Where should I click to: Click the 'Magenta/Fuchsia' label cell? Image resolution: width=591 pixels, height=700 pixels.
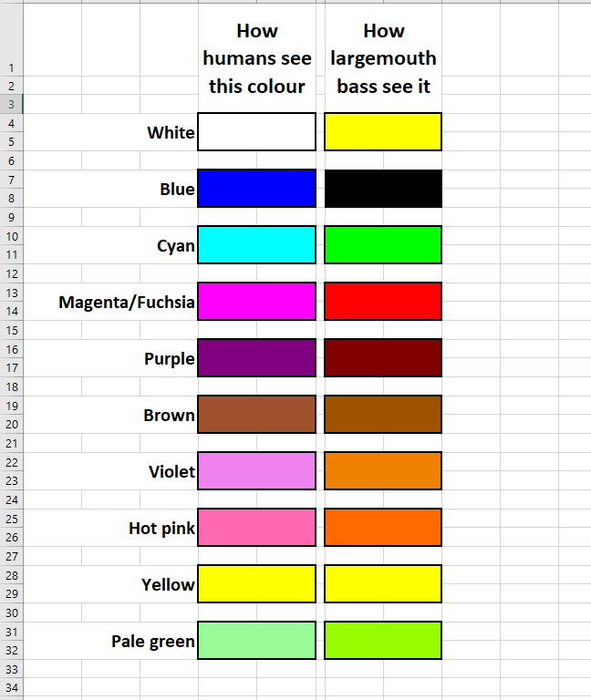pyautogui.click(x=127, y=302)
